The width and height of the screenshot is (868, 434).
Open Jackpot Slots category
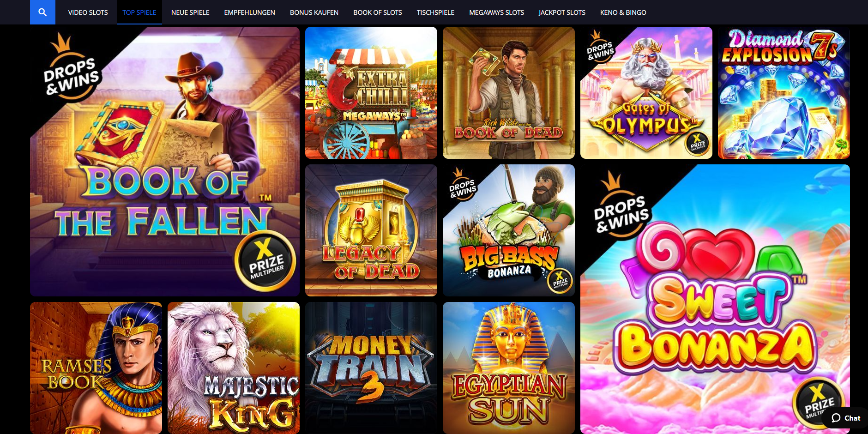point(562,12)
